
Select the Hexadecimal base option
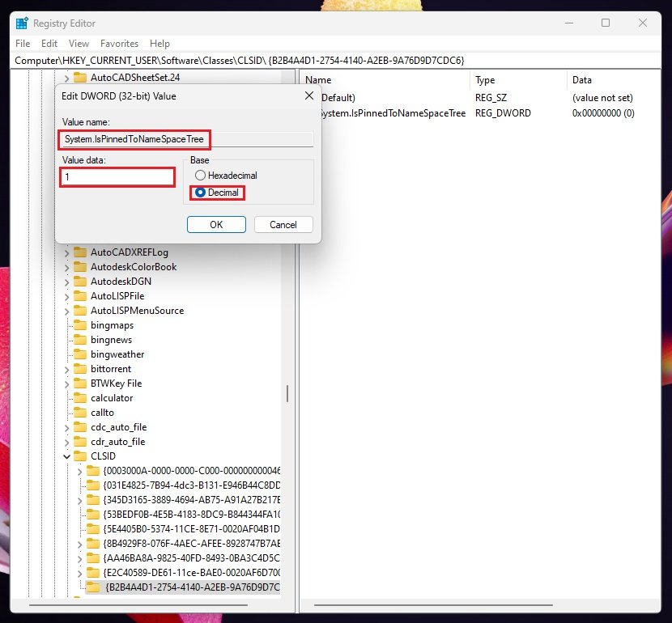[226, 175]
